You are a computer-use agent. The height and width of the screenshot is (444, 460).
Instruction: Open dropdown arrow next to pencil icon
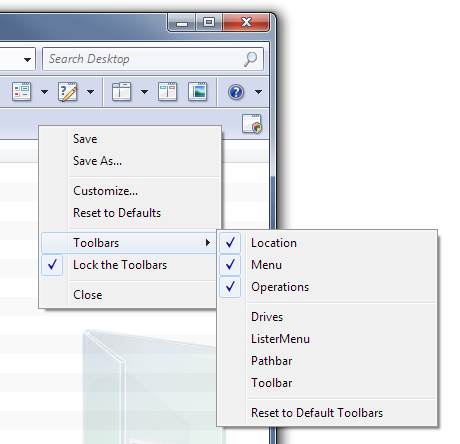[x=90, y=92]
